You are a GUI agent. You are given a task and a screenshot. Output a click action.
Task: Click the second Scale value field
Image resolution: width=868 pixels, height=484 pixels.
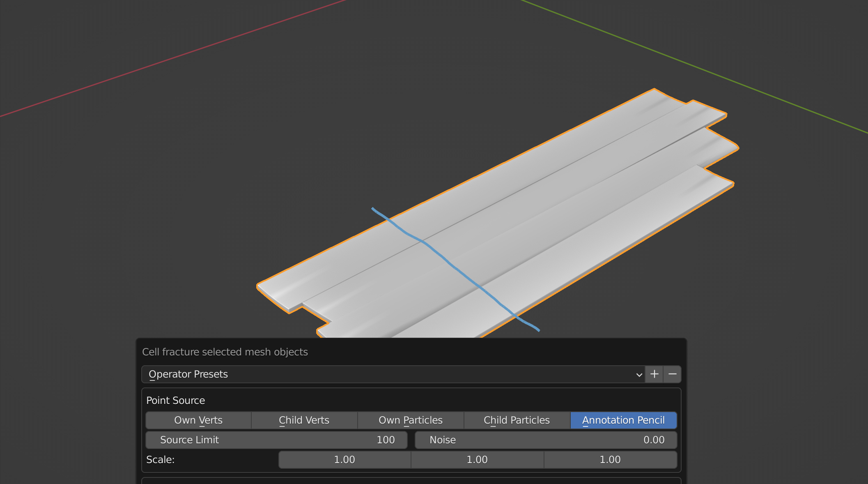477,460
